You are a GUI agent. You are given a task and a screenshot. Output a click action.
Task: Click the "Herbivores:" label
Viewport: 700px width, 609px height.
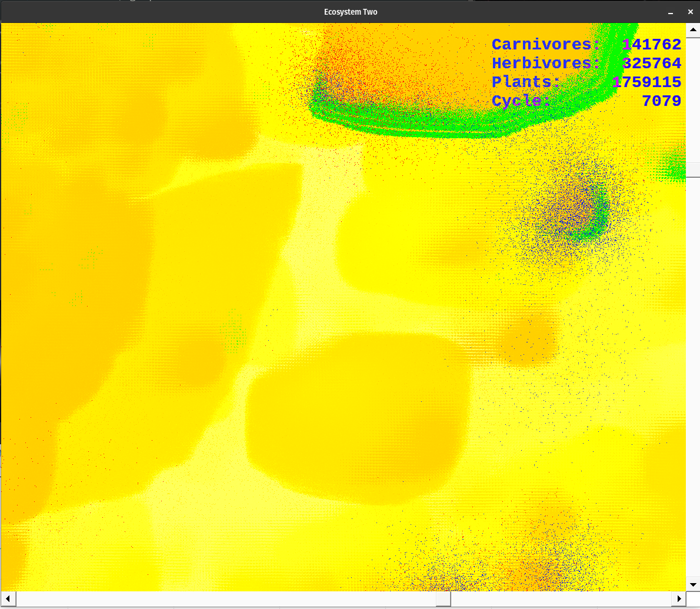pyautogui.click(x=546, y=64)
